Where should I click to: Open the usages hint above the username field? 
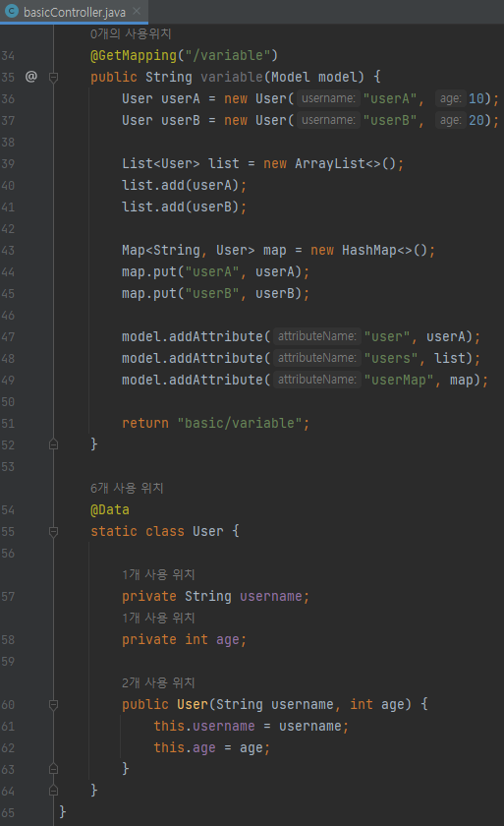158,574
